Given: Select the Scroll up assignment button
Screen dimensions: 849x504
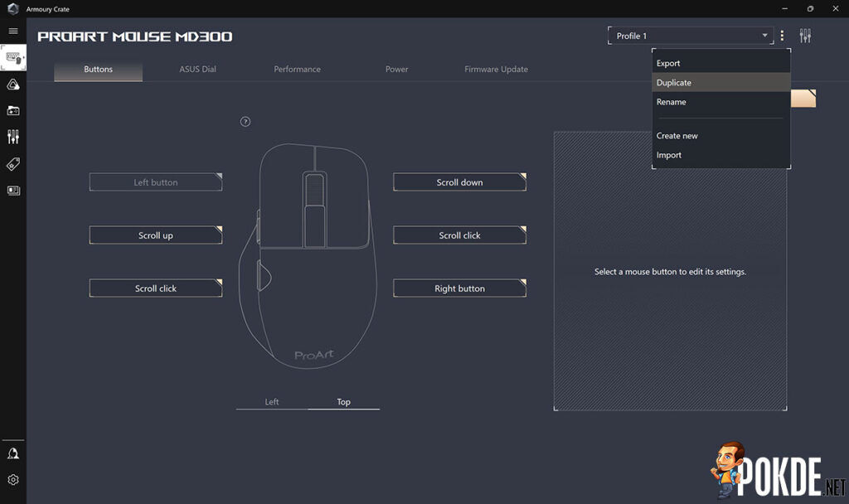Looking at the screenshot, I should coord(156,235).
